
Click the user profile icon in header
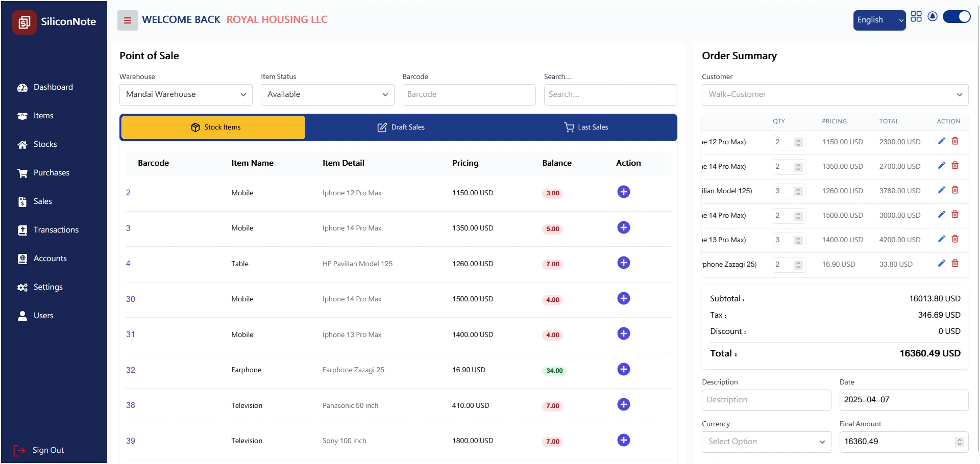pos(933,17)
